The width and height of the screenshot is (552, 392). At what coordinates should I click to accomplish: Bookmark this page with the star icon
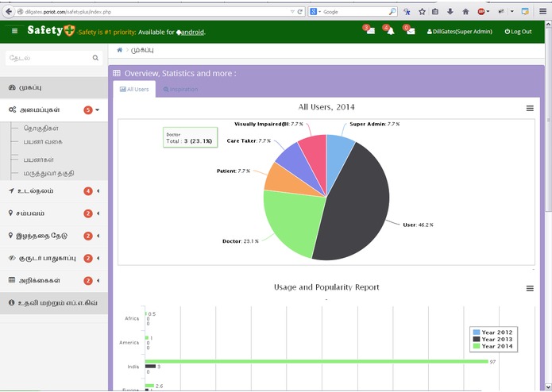click(422, 12)
